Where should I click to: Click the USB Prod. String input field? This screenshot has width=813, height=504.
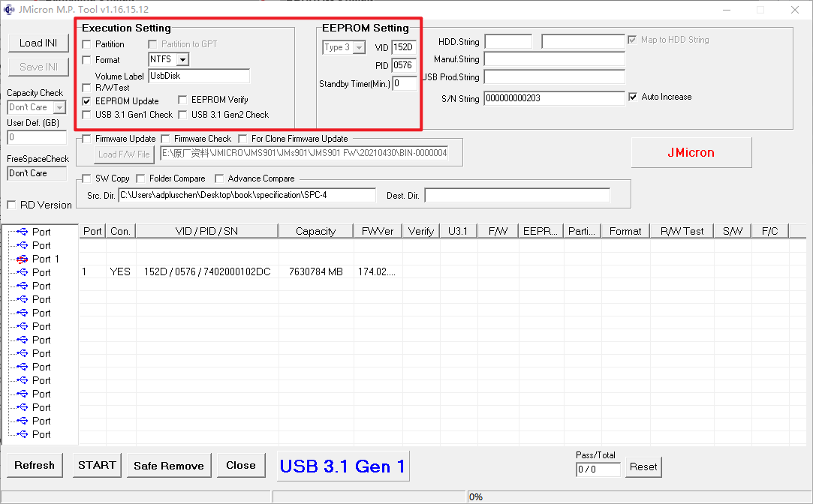(554, 77)
